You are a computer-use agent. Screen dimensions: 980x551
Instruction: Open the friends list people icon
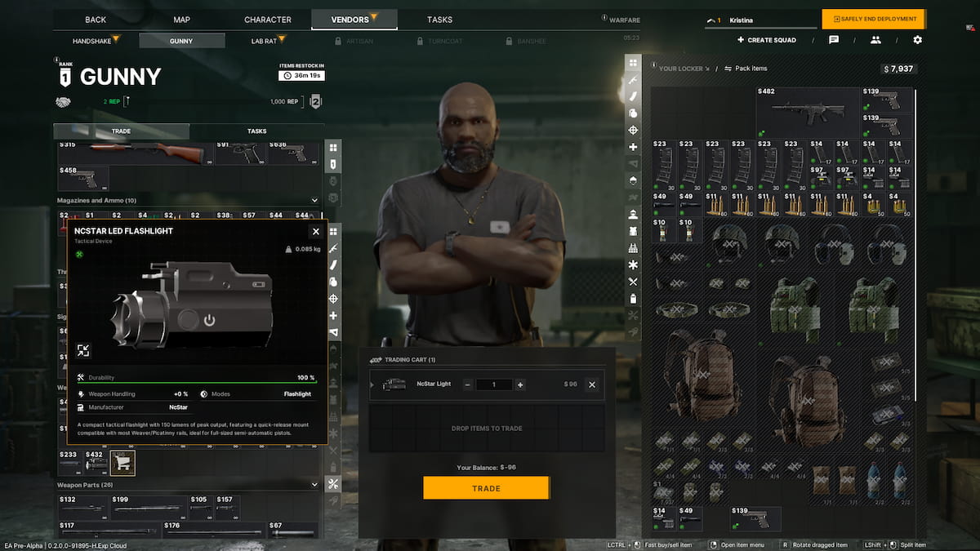pos(875,40)
